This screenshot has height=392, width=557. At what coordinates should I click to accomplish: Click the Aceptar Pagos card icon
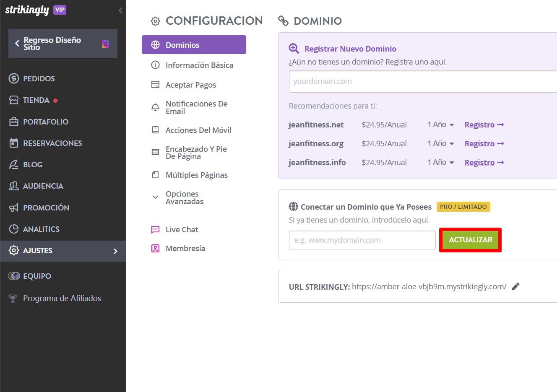[x=155, y=85]
